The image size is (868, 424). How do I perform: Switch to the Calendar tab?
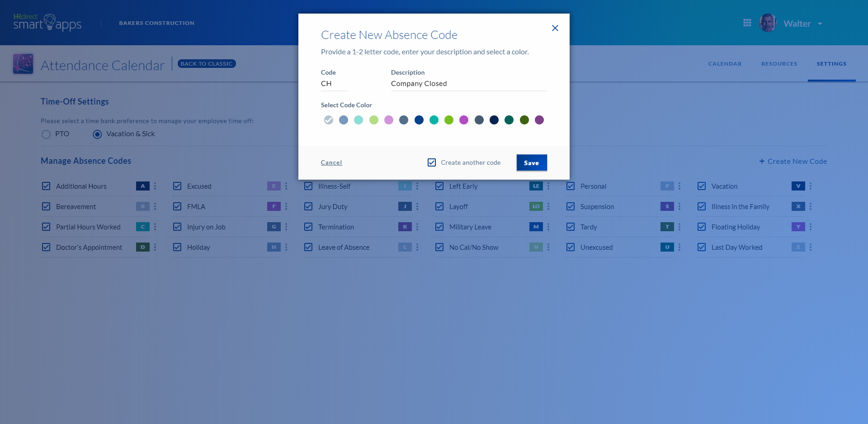[725, 64]
